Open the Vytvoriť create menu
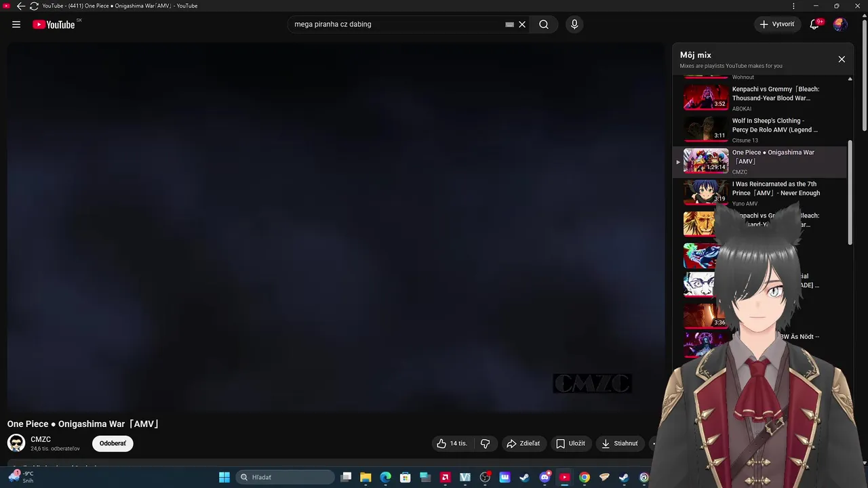The height and width of the screenshot is (488, 868). point(777,24)
